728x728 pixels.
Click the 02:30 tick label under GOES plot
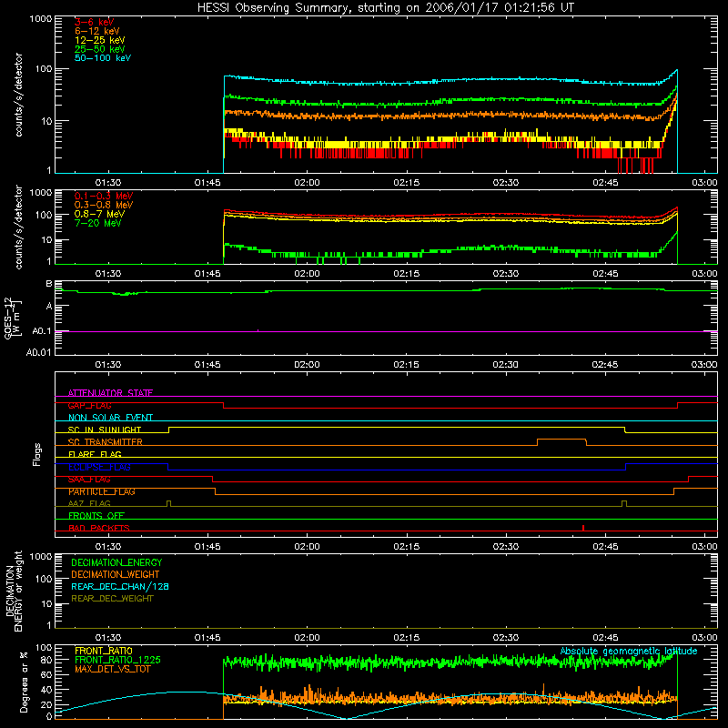pos(505,365)
